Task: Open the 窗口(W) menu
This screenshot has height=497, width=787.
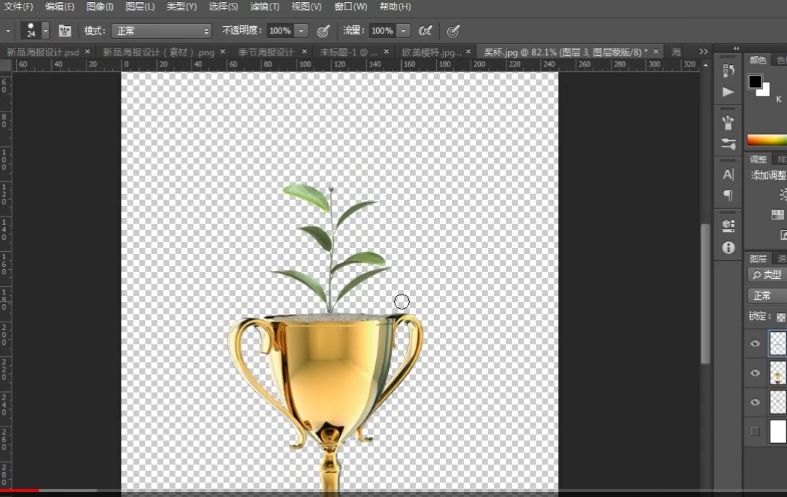Action: (350, 7)
